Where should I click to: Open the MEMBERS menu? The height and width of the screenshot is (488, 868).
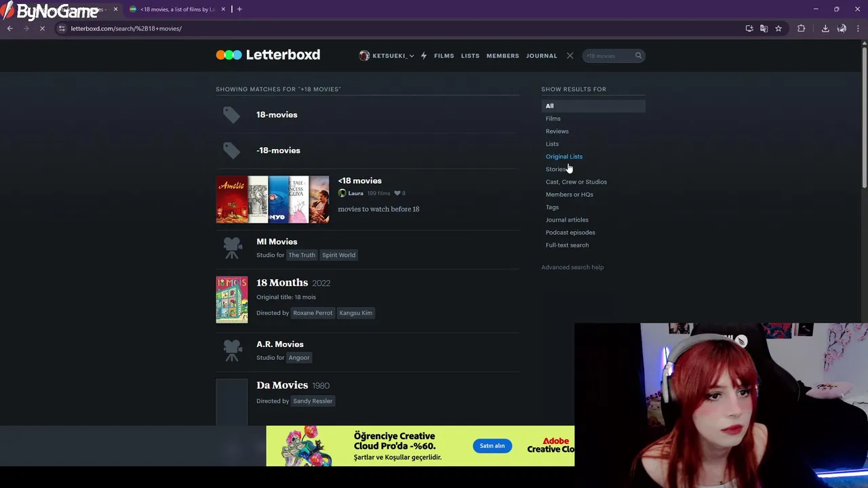coord(502,56)
